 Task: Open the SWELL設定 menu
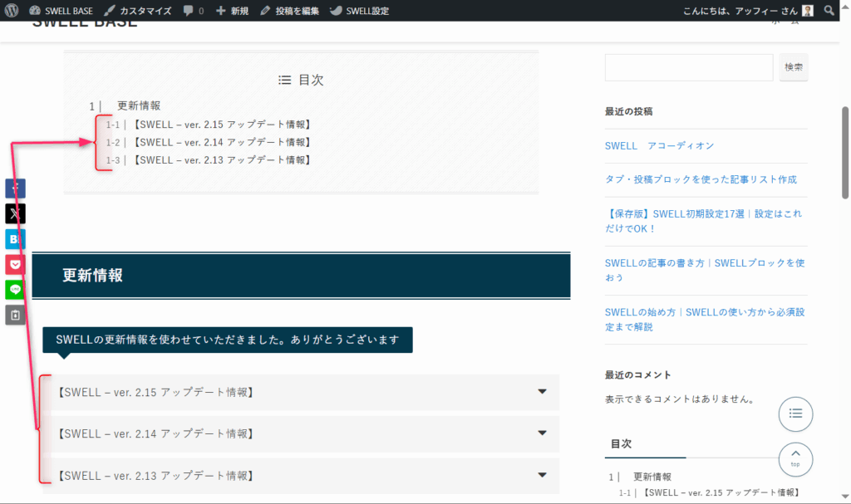[x=359, y=10]
